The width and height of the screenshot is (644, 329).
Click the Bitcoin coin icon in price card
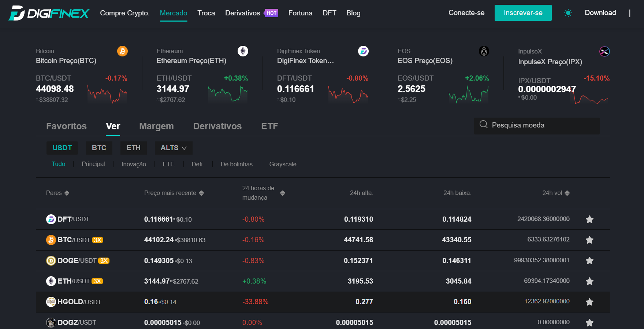pyautogui.click(x=122, y=51)
